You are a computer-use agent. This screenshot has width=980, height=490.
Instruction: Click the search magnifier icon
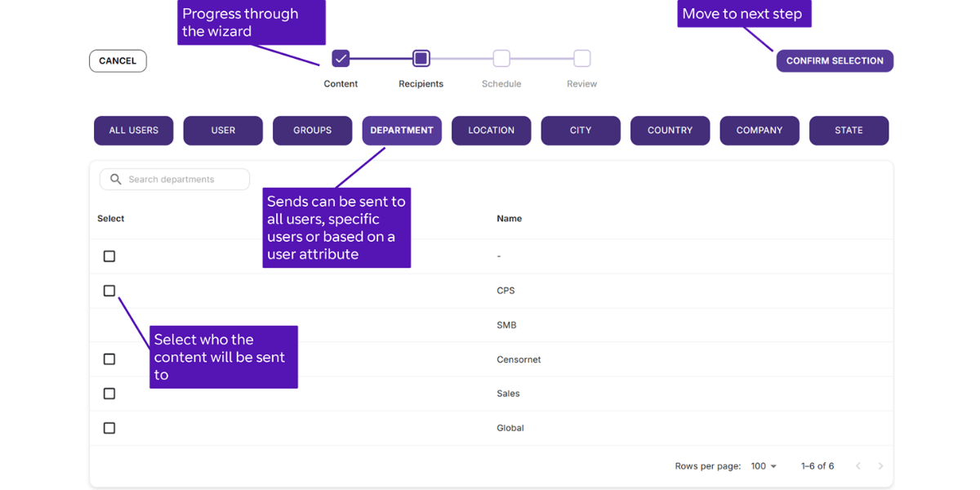point(115,179)
